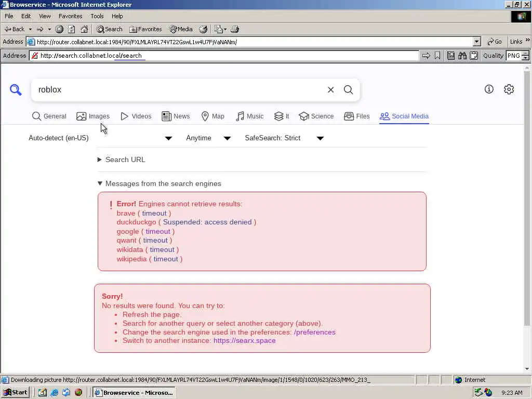Open the View menu

point(45,16)
